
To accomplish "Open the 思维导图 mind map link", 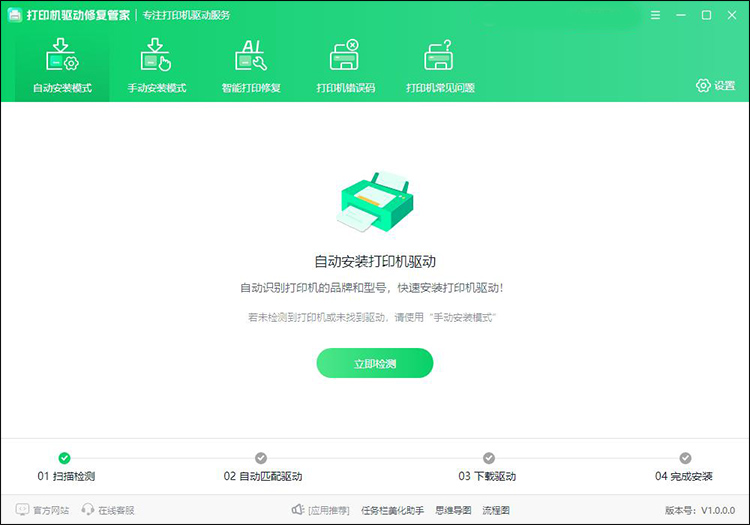I will pyautogui.click(x=454, y=510).
